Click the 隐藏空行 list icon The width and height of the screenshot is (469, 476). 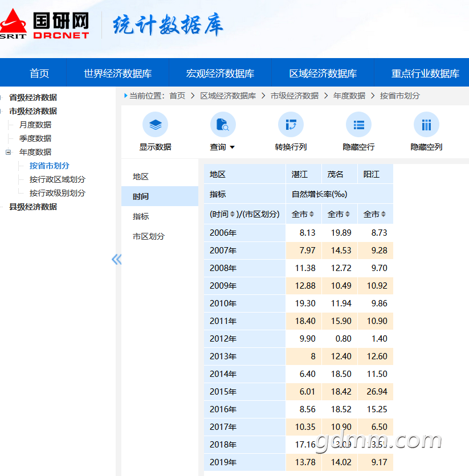[359, 125]
